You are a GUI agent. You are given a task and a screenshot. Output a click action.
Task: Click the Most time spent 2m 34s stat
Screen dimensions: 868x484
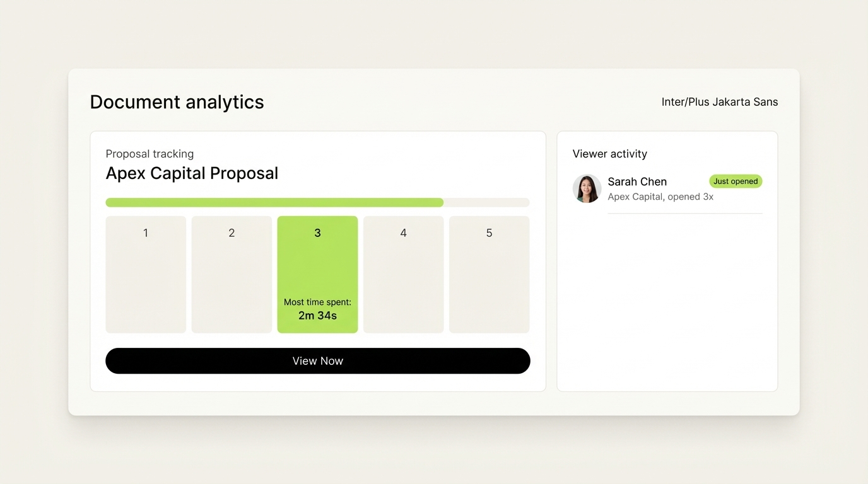pos(317,309)
